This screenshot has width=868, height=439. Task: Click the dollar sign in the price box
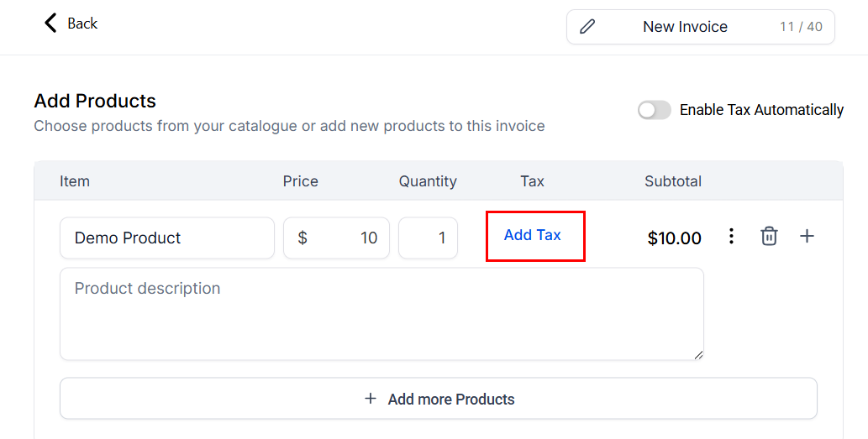coord(302,238)
